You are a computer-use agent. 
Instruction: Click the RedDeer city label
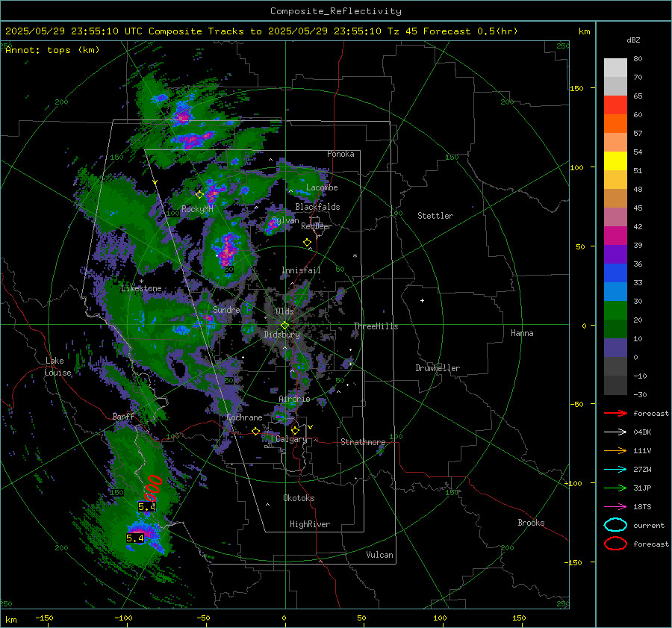(x=317, y=226)
